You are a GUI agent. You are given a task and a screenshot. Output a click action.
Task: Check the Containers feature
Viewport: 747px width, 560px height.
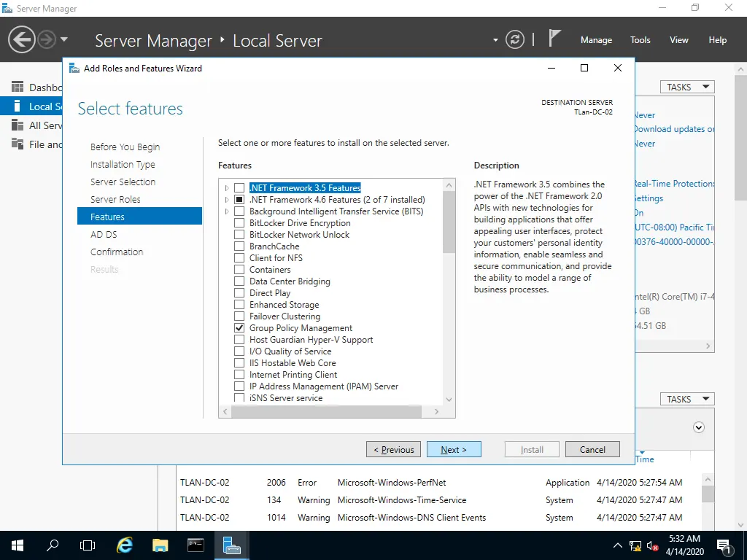239,270
